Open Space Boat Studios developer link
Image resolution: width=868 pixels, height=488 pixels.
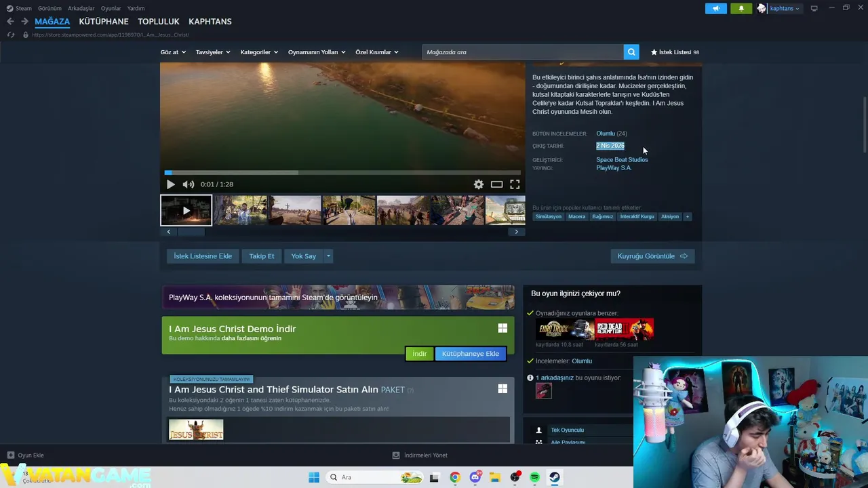622,160
